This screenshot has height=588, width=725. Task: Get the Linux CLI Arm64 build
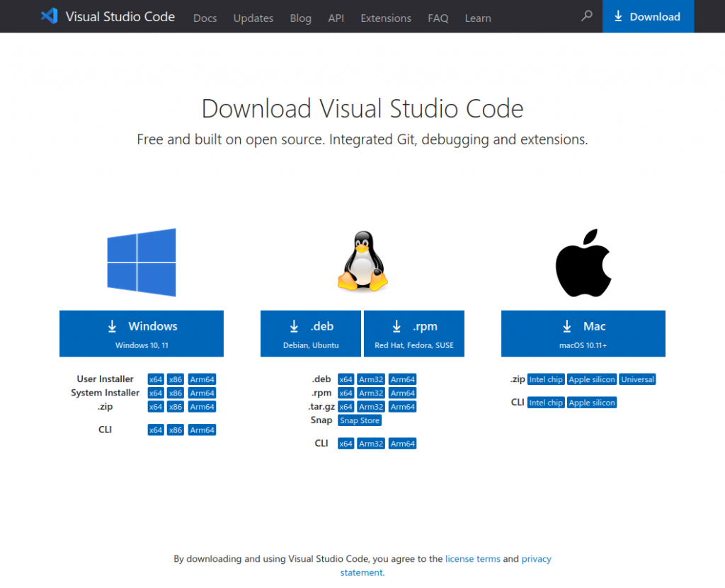point(403,444)
